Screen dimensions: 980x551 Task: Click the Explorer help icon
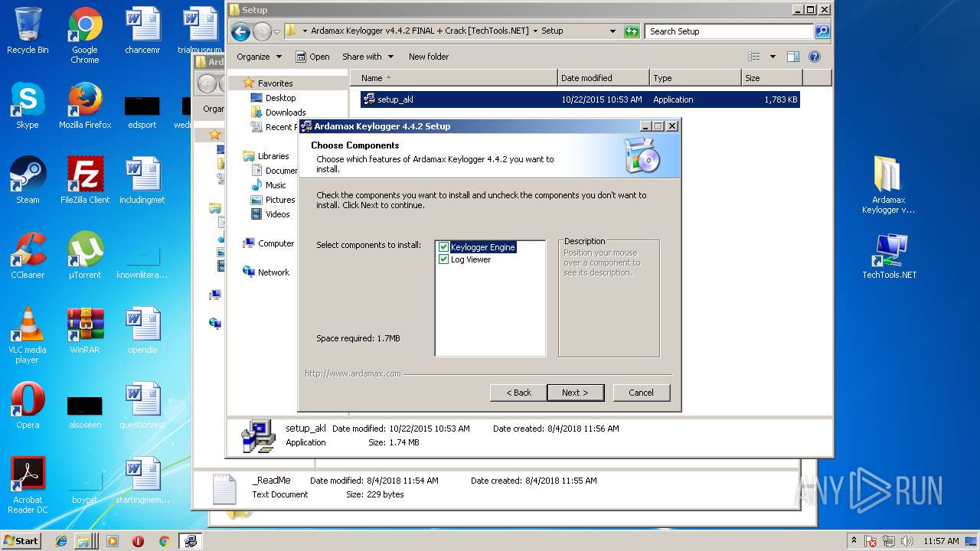pos(815,57)
